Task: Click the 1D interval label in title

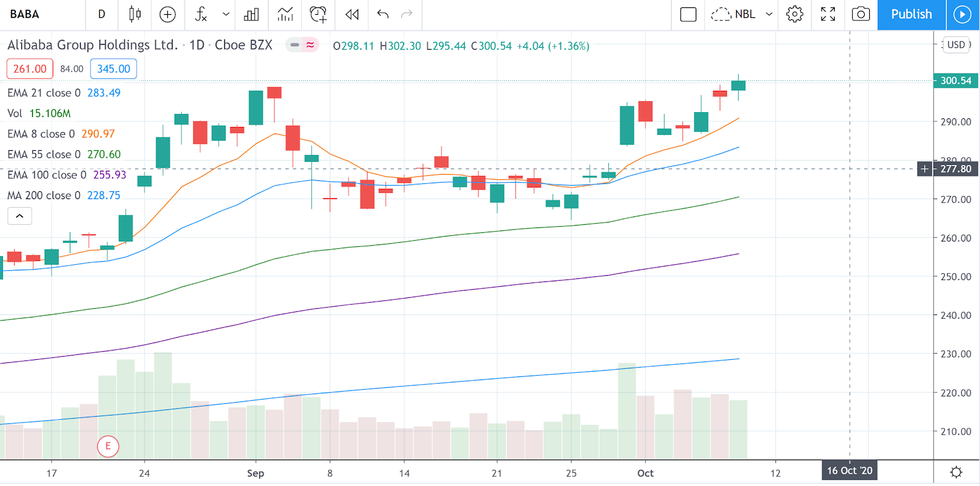Action: point(197,45)
